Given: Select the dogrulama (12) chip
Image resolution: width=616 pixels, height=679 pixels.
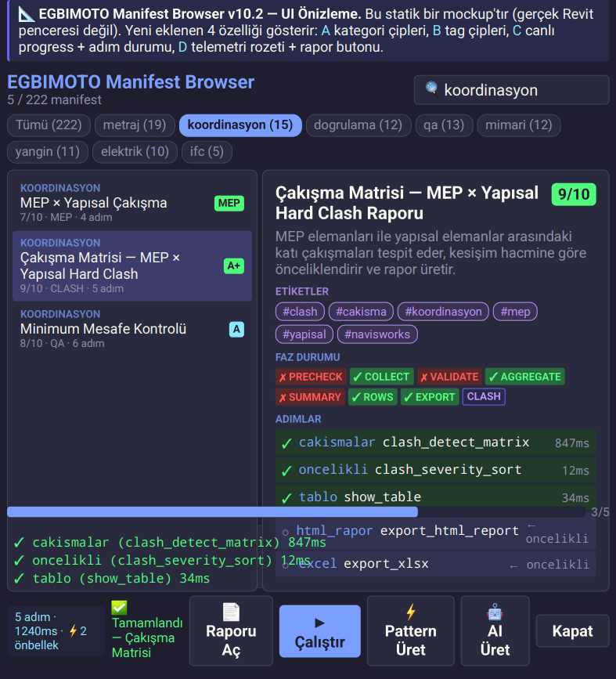Looking at the screenshot, I should pos(358,125).
